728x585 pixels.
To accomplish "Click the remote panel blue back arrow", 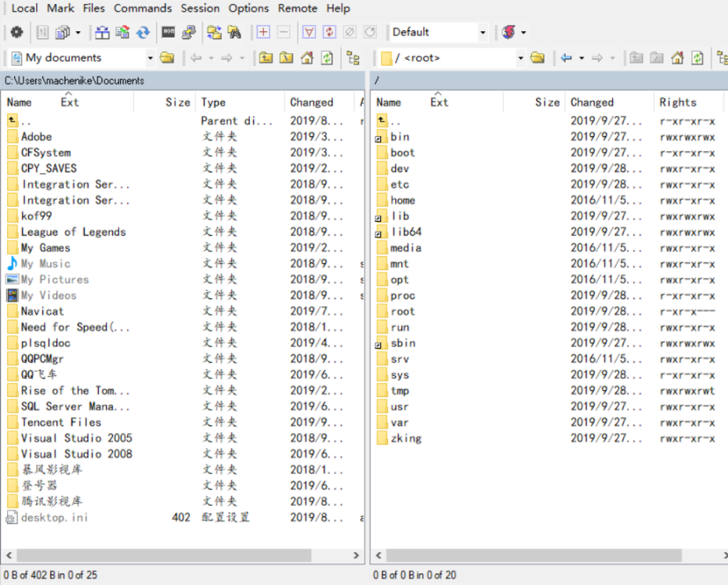I will [566, 58].
